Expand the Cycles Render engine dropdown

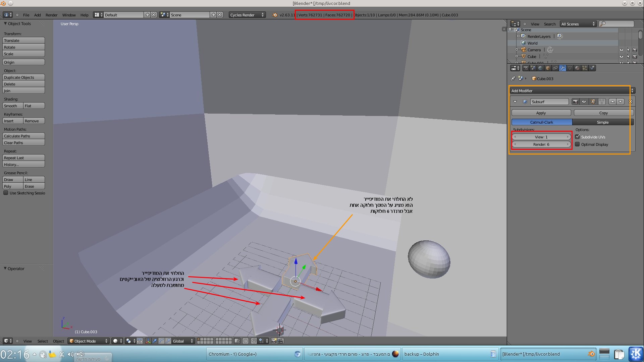pos(247,15)
